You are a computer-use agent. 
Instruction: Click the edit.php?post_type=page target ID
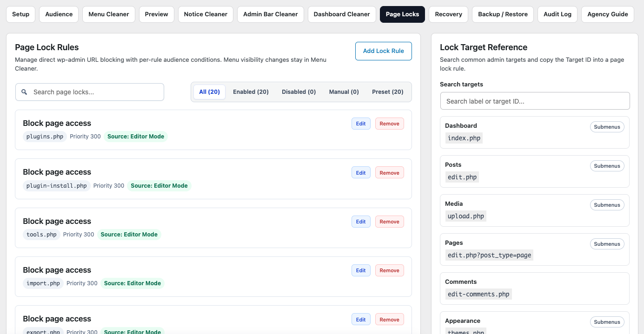tap(489, 255)
